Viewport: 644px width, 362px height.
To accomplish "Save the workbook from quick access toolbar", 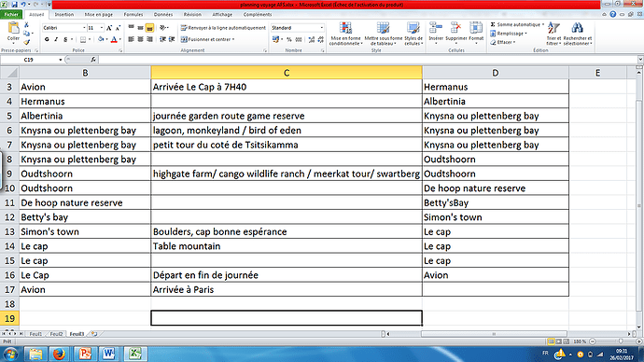I will [x=14, y=4].
